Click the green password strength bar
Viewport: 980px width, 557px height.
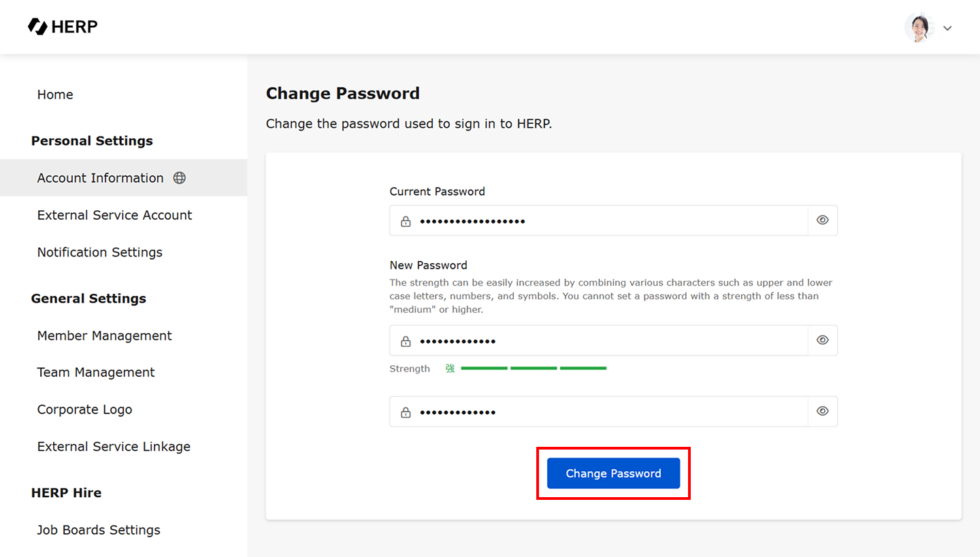click(x=533, y=369)
